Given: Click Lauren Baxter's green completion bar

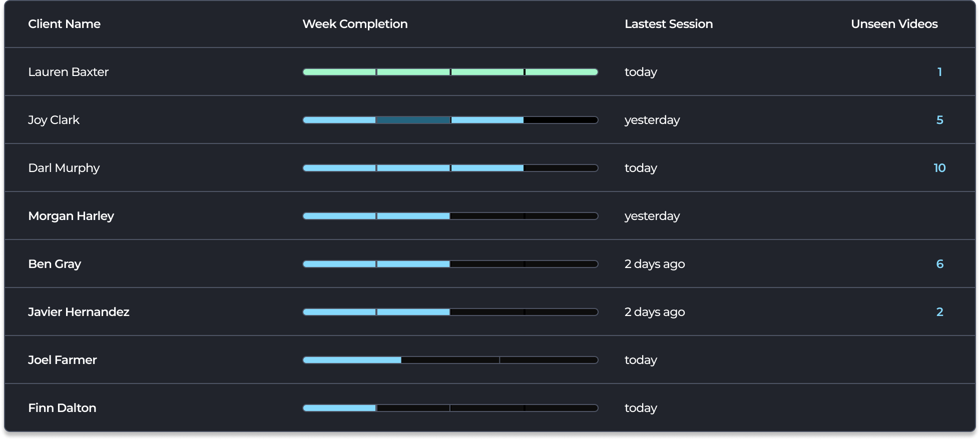Looking at the screenshot, I should pyautogui.click(x=450, y=72).
